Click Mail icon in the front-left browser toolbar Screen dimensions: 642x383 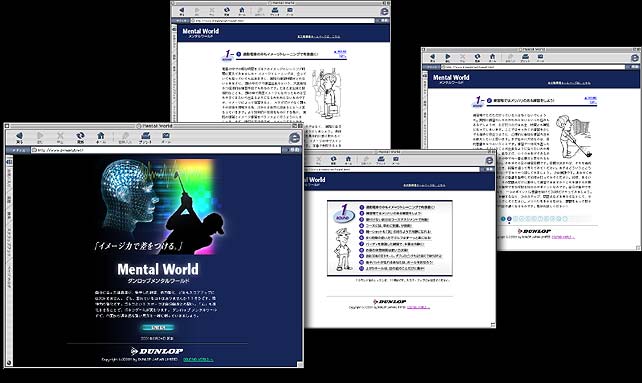tap(166, 136)
